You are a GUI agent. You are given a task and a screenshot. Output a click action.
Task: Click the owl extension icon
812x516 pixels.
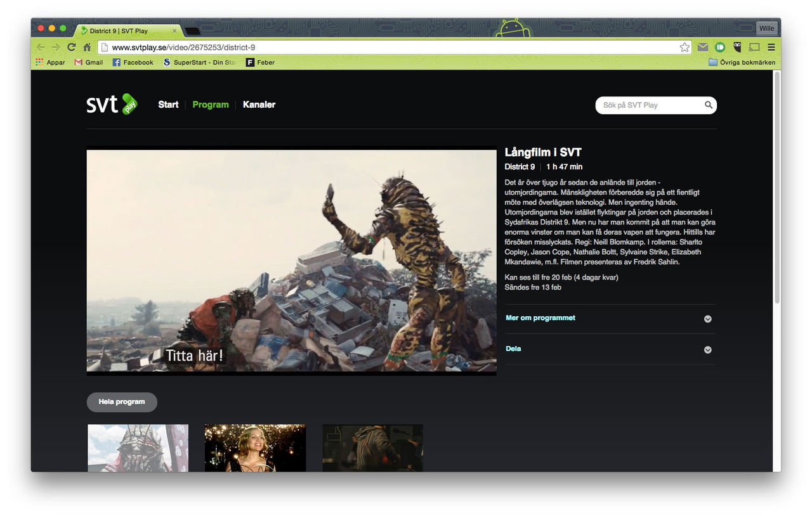tap(737, 47)
